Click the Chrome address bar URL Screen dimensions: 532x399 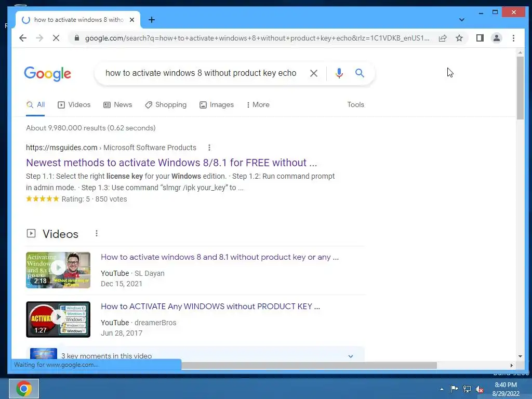tap(257, 38)
